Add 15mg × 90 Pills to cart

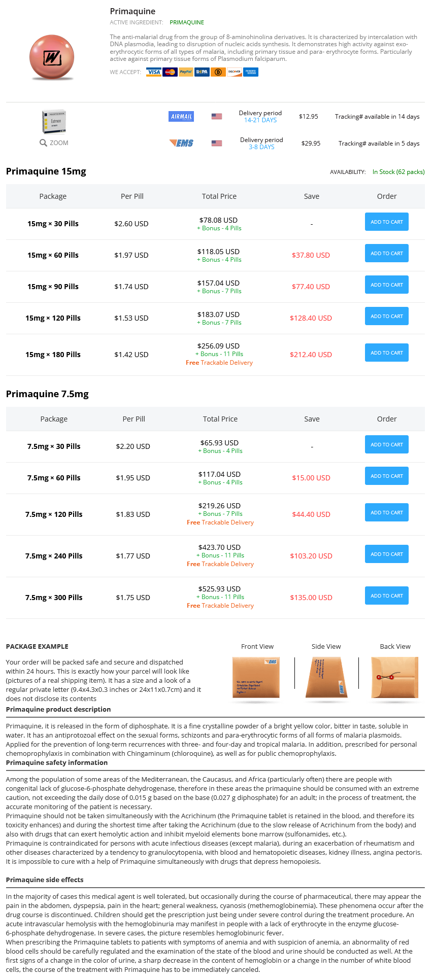click(386, 285)
